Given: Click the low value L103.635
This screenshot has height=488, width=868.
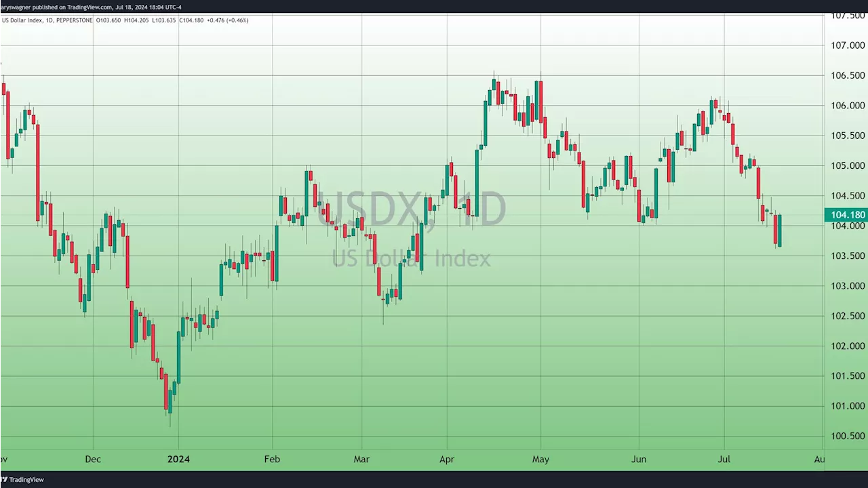Looking at the screenshot, I should coord(165,20).
